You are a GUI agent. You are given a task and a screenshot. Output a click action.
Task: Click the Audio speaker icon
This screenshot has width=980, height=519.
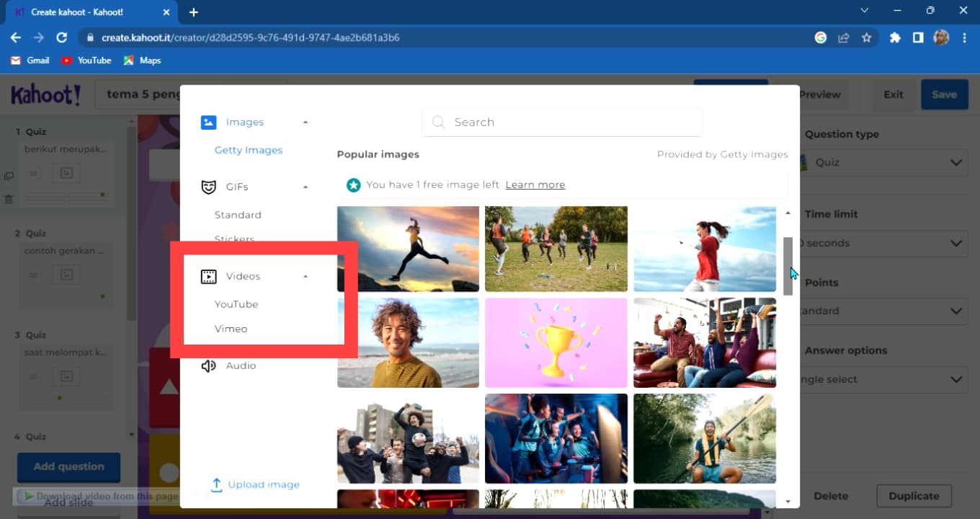coord(208,365)
